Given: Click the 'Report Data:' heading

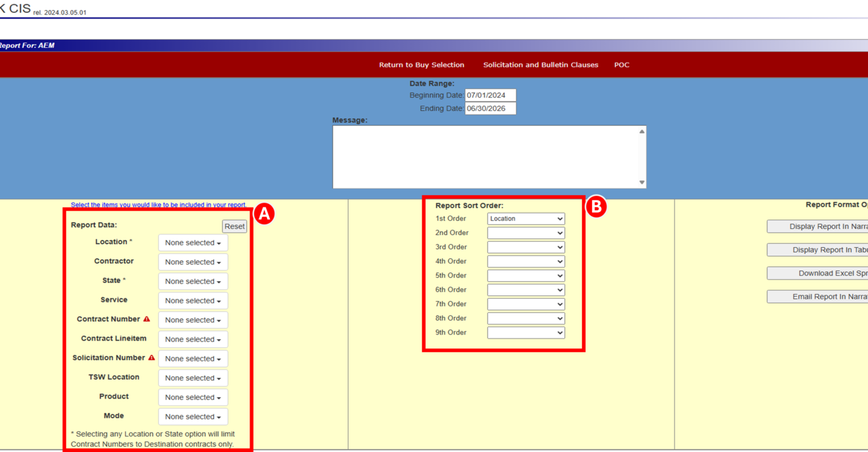Looking at the screenshot, I should click(94, 225).
